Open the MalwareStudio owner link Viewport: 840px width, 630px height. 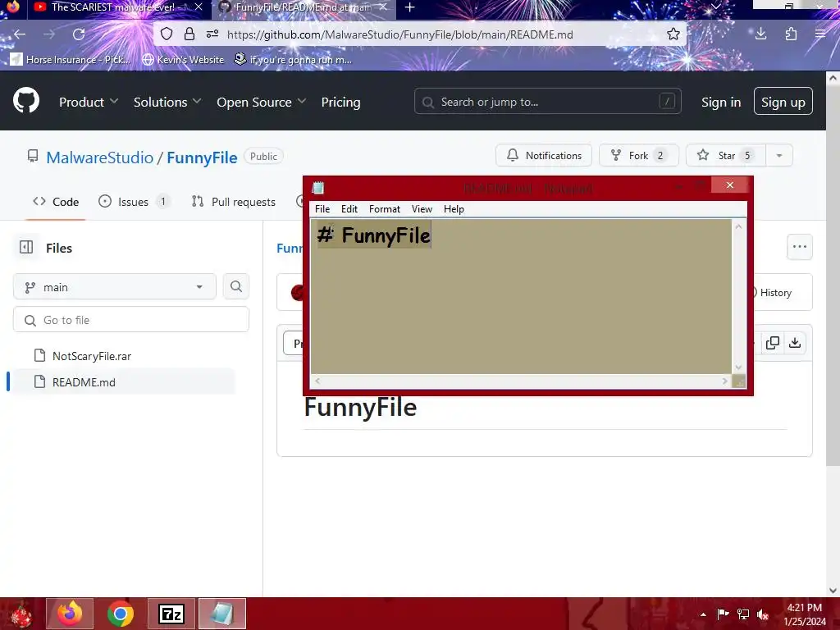[99, 157]
